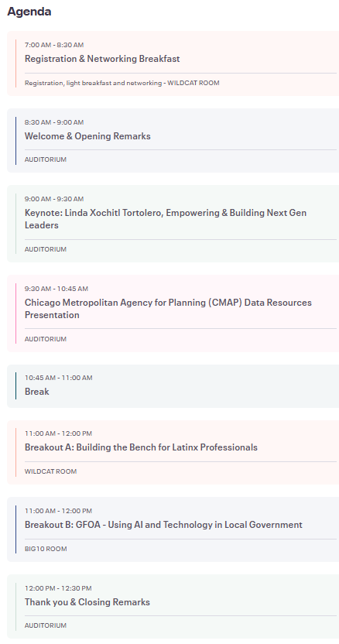
Task: Click the 12:00 PM - 12:30 PM time label
Action: 58,588
